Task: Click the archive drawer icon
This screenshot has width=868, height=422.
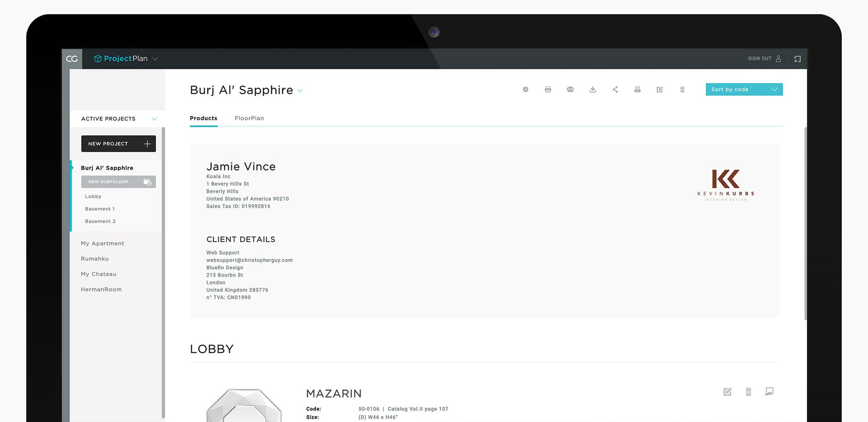Action: coord(637,90)
